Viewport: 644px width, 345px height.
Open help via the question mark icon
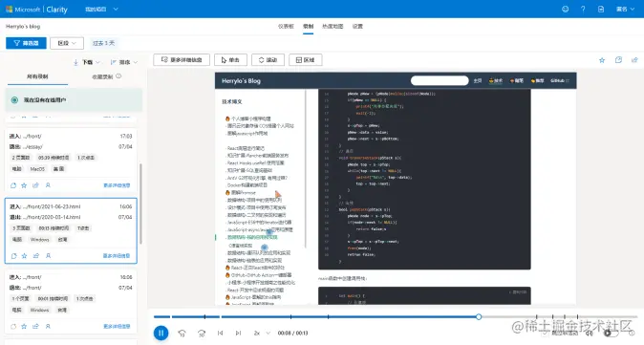click(x=583, y=9)
